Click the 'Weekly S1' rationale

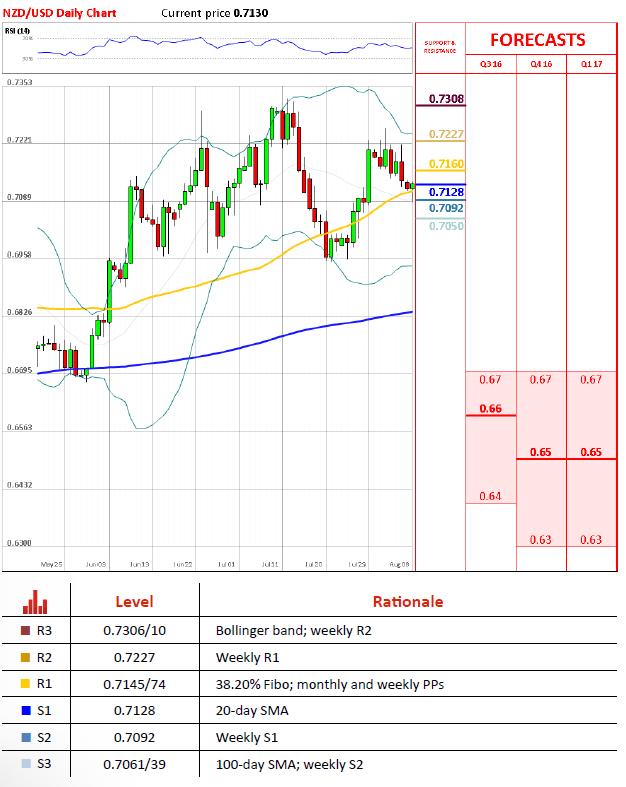tap(247, 738)
